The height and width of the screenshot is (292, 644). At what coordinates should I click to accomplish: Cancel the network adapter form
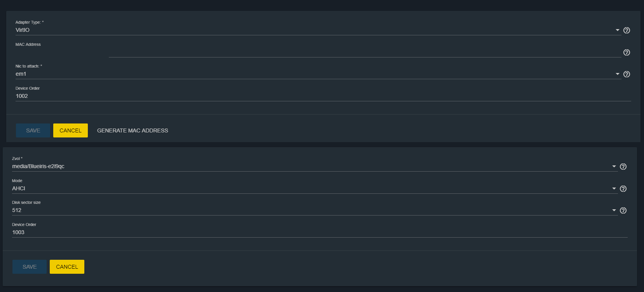tap(70, 130)
